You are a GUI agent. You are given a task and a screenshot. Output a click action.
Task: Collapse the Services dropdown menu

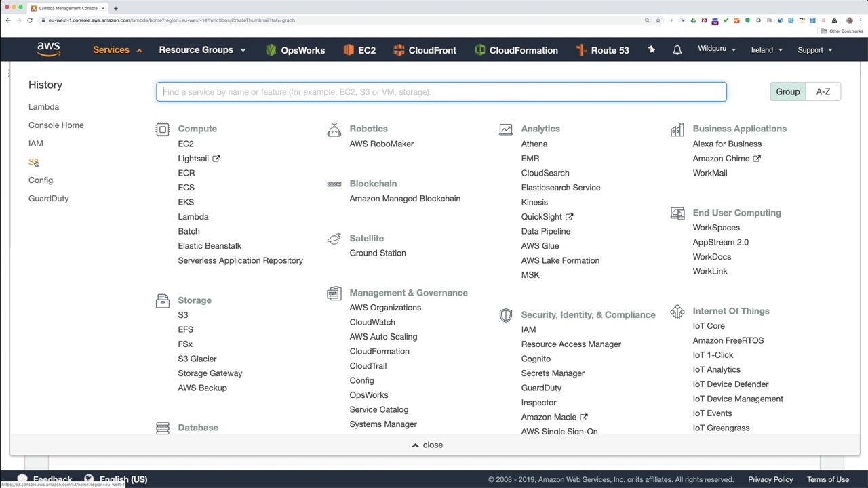click(117, 50)
